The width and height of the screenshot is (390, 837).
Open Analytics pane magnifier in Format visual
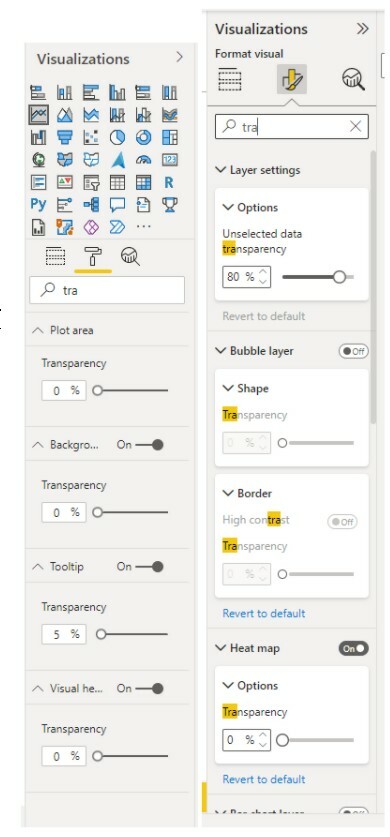[353, 80]
